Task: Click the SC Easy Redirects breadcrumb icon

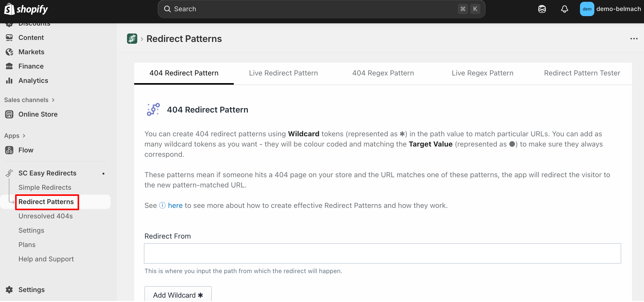Action: [x=132, y=39]
